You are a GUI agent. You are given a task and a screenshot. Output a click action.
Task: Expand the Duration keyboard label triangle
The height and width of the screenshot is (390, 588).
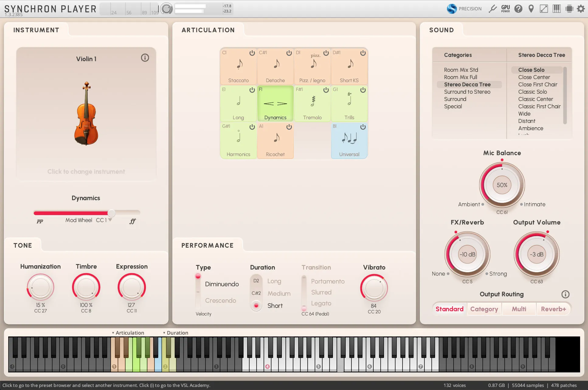pos(164,333)
